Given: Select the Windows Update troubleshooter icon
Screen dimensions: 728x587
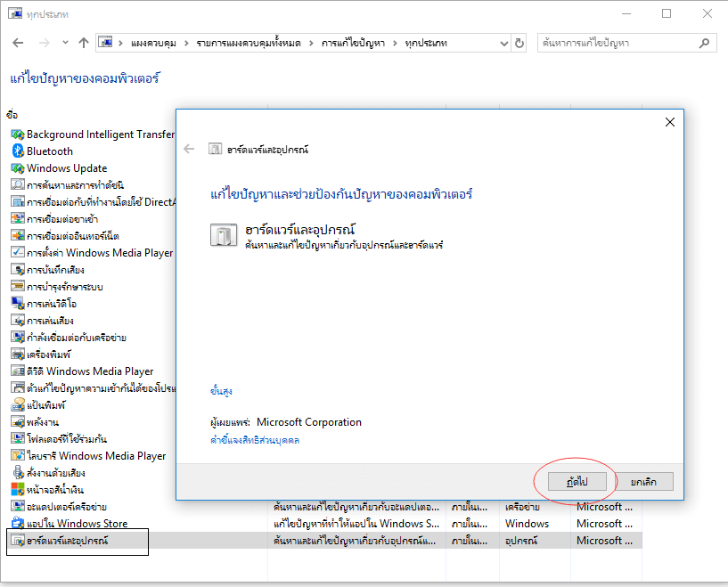Looking at the screenshot, I should click(x=17, y=168).
